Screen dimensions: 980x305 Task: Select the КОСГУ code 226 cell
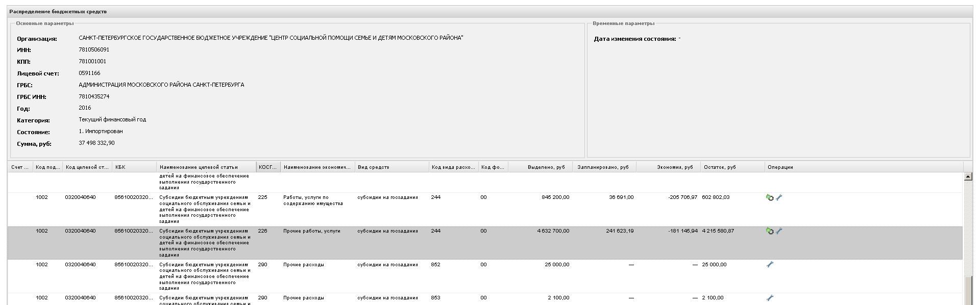click(x=262, y=231)
